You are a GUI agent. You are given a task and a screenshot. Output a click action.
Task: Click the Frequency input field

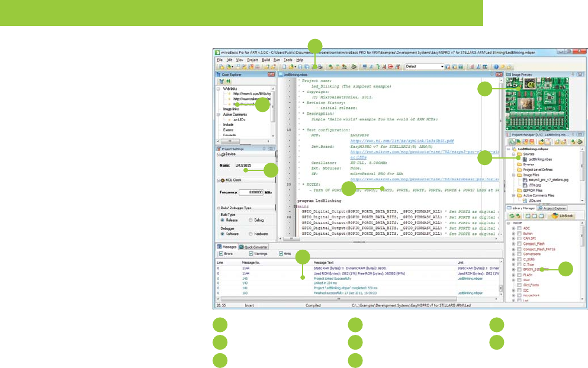[251, 192]
